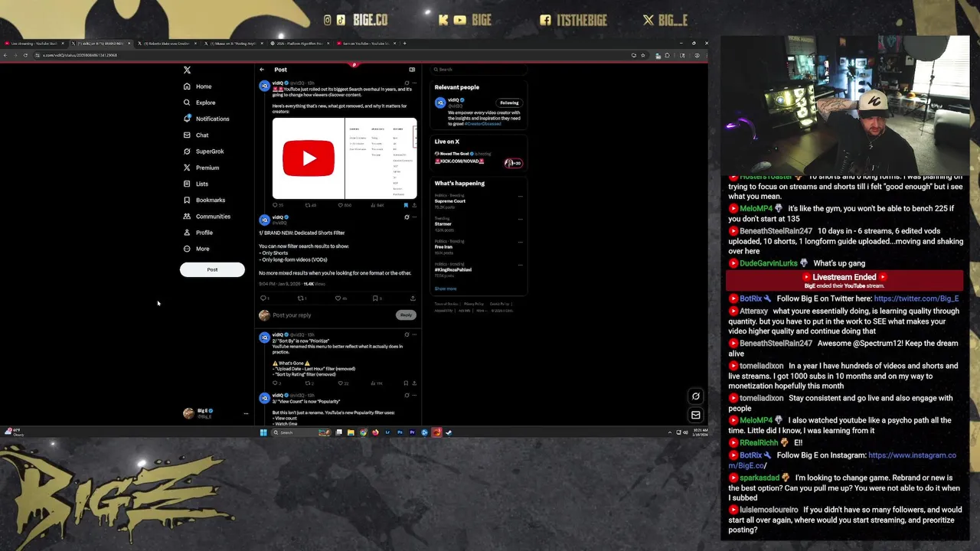Switch to Earn on YouTube browser tab
Screen dimensions: 980x551
pyautogui.click(x=366, y=44)
